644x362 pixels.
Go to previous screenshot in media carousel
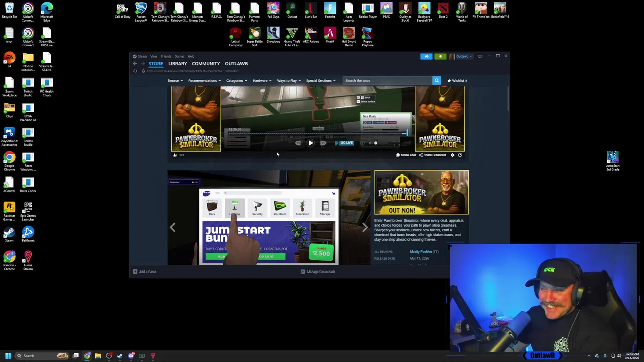pyautogui.click(x=172, y=227)
